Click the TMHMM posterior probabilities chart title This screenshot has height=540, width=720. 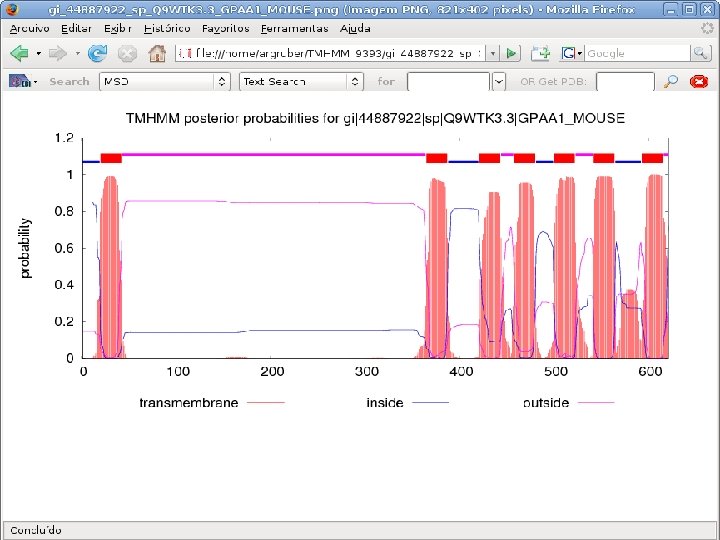pyautogui.click(x=375, y=118)
